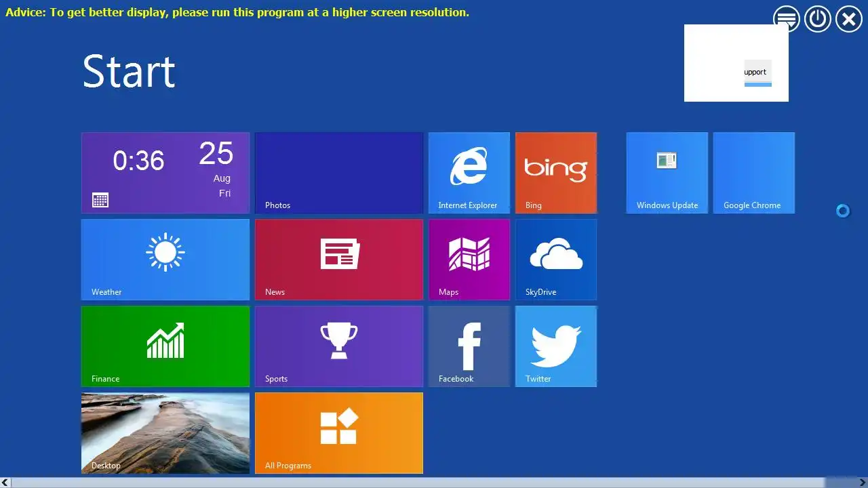Click the Start heading text
Viewport: 868px width, 488px height.
click(129, 71)
